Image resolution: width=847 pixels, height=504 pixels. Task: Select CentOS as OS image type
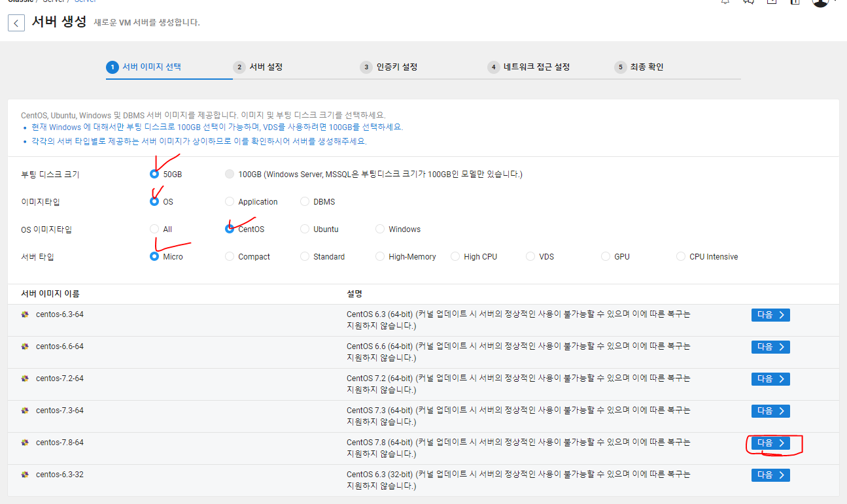coord(229,229)
